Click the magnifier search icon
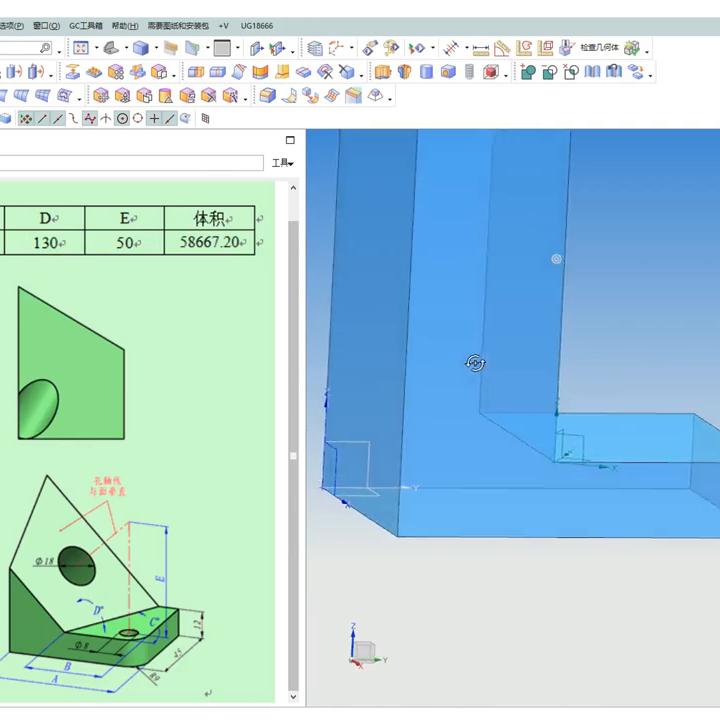720x720 pixels. (45, 48)
